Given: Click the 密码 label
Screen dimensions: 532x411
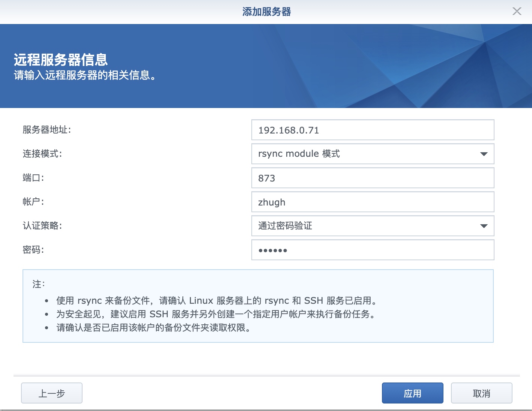Looking at the screenshot, I should [33, 250].
